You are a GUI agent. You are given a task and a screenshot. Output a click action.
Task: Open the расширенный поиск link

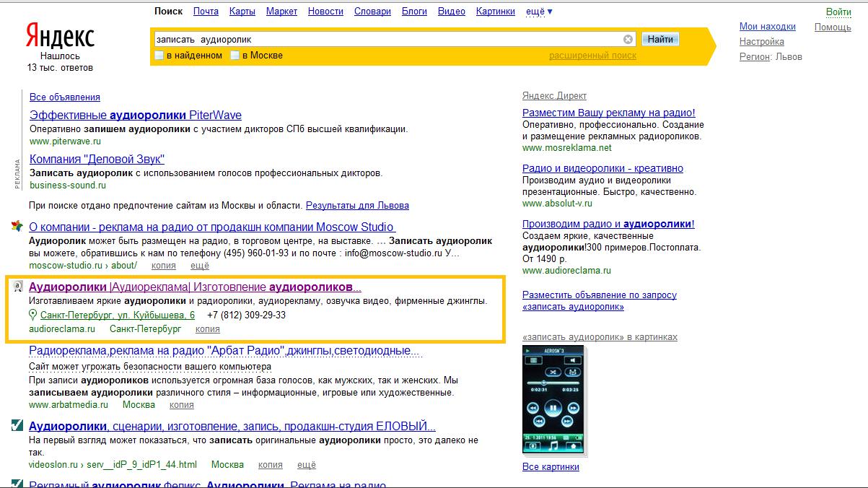tap(592, 56)
